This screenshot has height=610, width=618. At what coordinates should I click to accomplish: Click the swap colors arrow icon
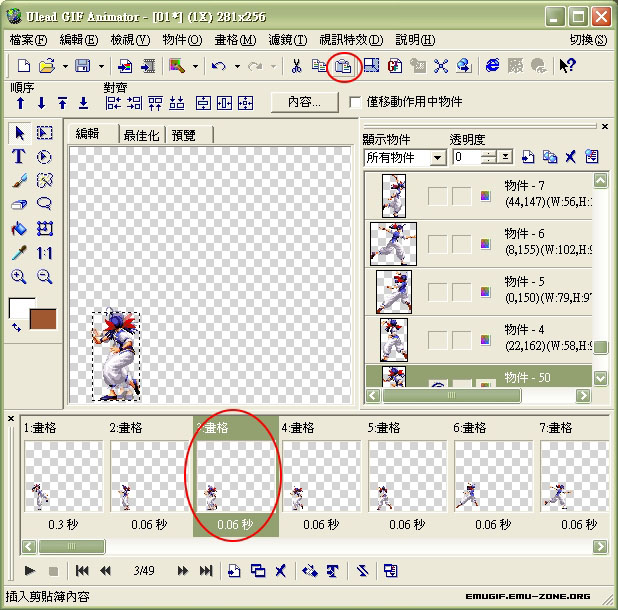click(x=16, y=327)
